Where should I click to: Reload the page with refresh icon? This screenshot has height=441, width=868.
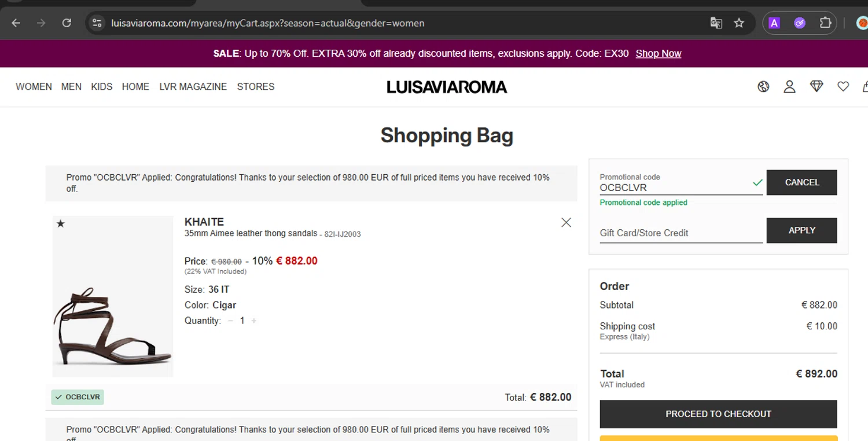click(x=67, y=23)
